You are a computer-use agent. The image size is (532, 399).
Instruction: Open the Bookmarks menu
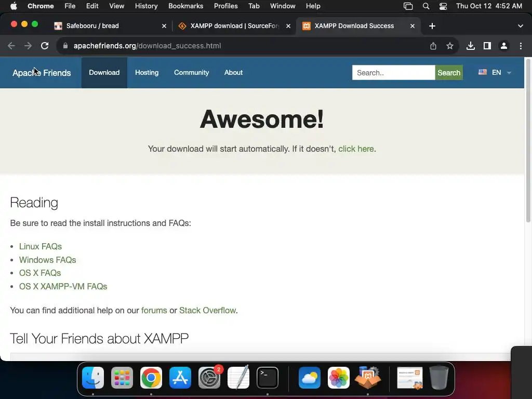(x=185, y=6)
